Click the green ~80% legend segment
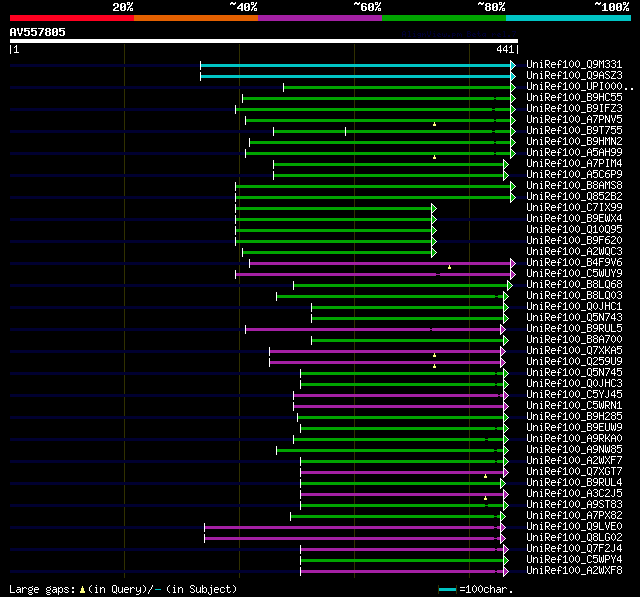 [x=444, y=18]
